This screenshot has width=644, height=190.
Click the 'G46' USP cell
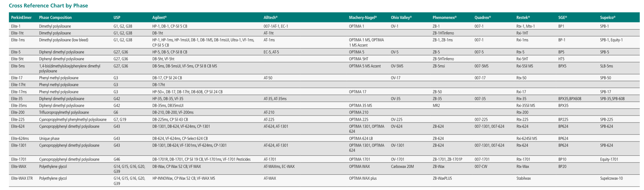[117, 160]
